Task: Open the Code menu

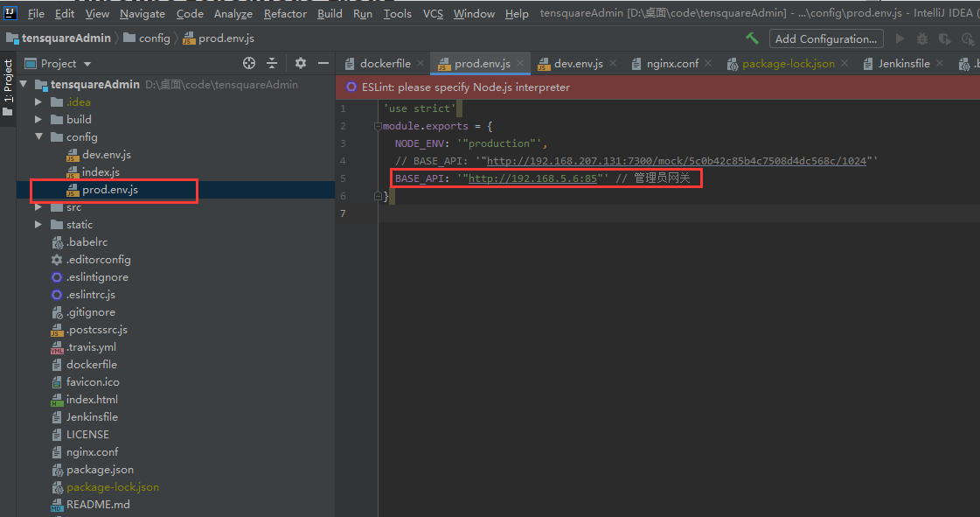Action: 190,13
